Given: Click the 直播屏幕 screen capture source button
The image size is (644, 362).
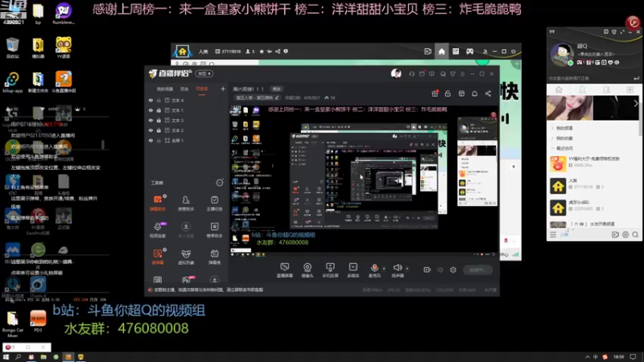Looking at the screenshot, I should click(x=285, y=270).
